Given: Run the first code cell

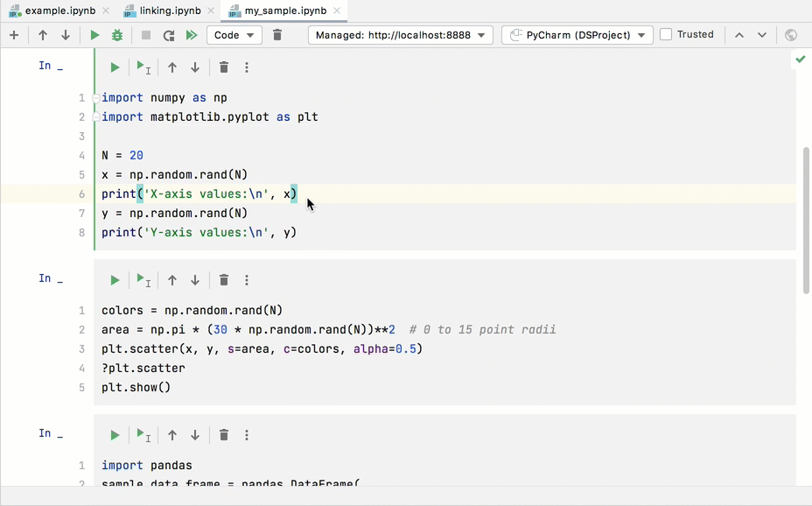Looking at the screenshot, I should [114, 67].
